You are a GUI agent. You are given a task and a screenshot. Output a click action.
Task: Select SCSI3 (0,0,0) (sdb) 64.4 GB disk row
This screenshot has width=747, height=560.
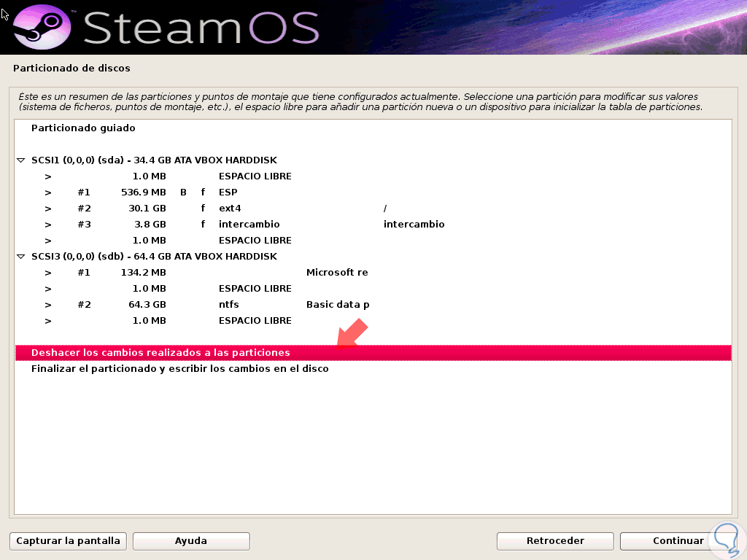coord(373,257)
